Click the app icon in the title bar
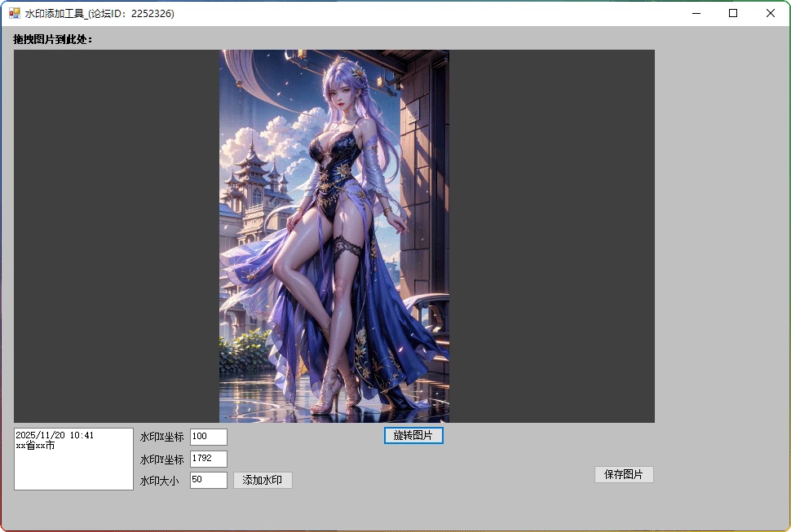The width and height of the screenshot is (791, 532). pyautogui.click(x=14, y=13)
